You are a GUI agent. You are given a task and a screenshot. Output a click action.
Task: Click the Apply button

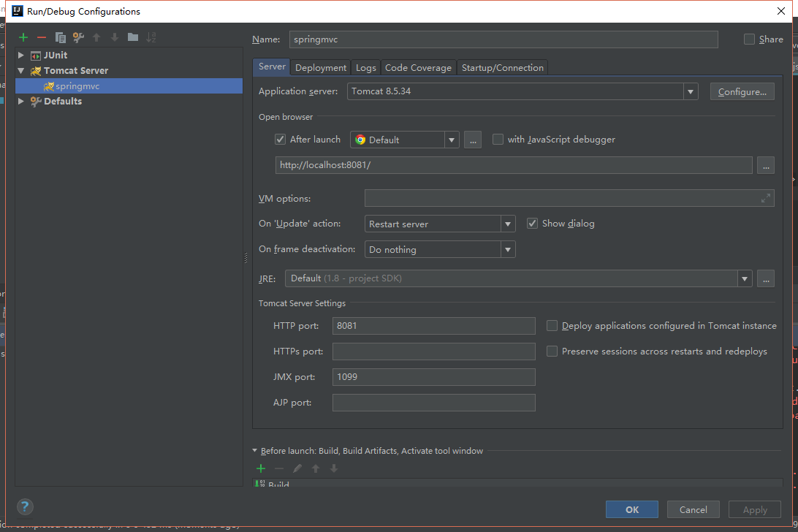(755, 509)
